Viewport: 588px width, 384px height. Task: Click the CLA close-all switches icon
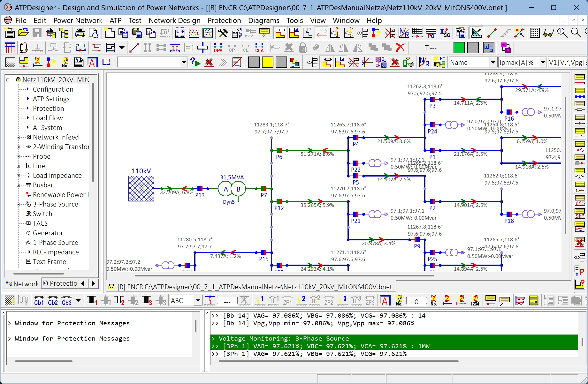tap(259, 48)
